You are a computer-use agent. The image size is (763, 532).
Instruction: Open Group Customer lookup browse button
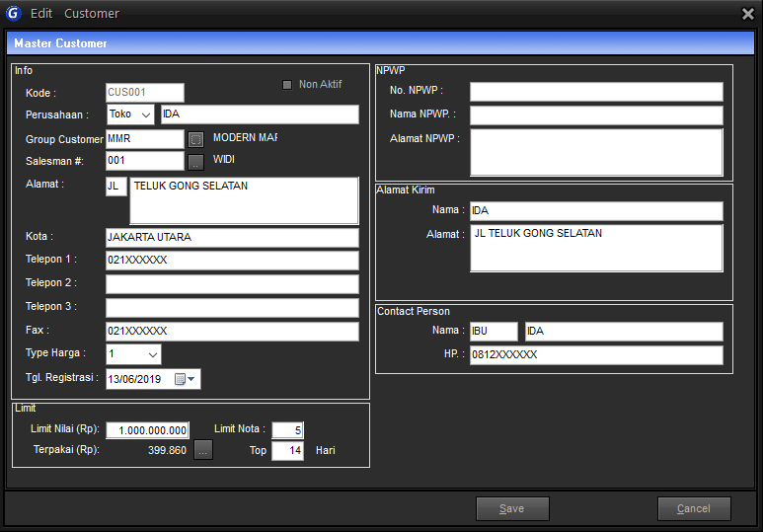(x=195, y=139)
